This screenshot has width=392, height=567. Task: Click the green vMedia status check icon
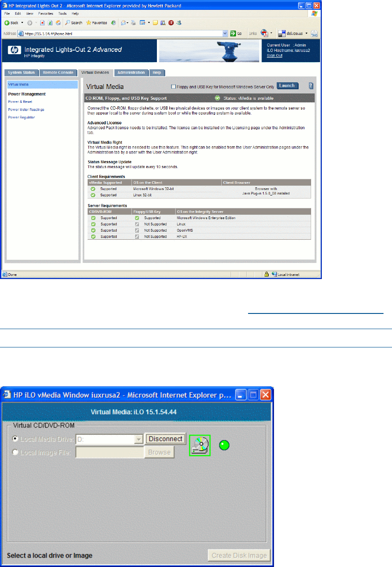(x=217, y=98)
